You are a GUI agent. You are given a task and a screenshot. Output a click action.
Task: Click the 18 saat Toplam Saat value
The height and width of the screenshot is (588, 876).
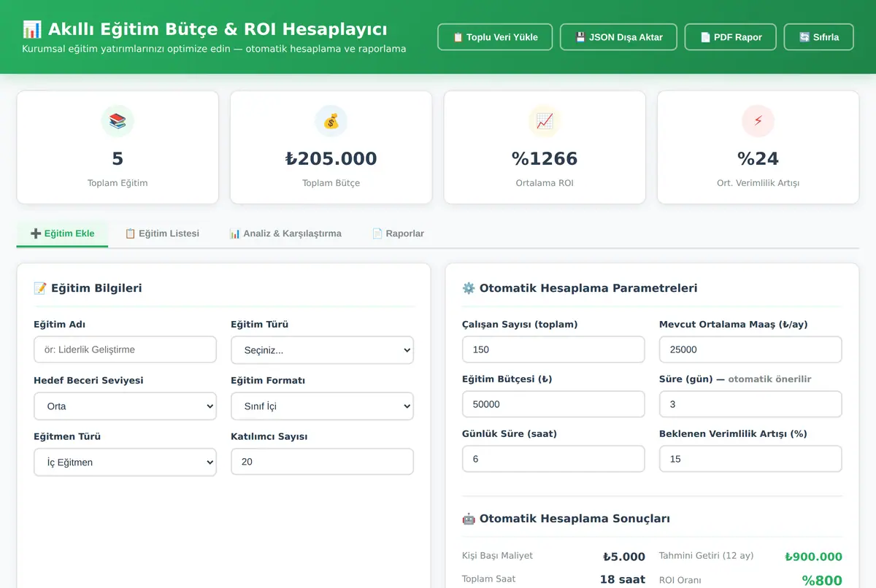pyautogui.click(x=623, y=579)
